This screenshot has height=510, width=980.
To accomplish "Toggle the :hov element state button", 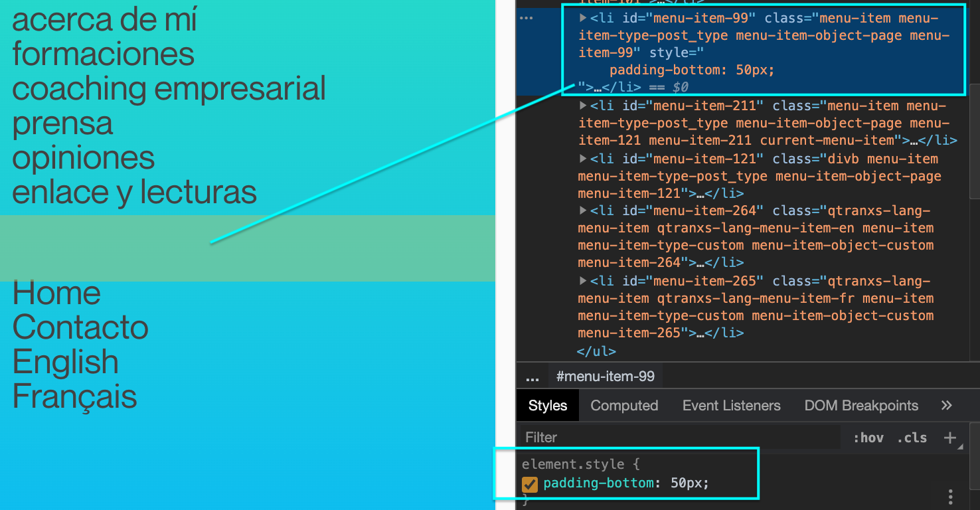I will coord(868,438).
